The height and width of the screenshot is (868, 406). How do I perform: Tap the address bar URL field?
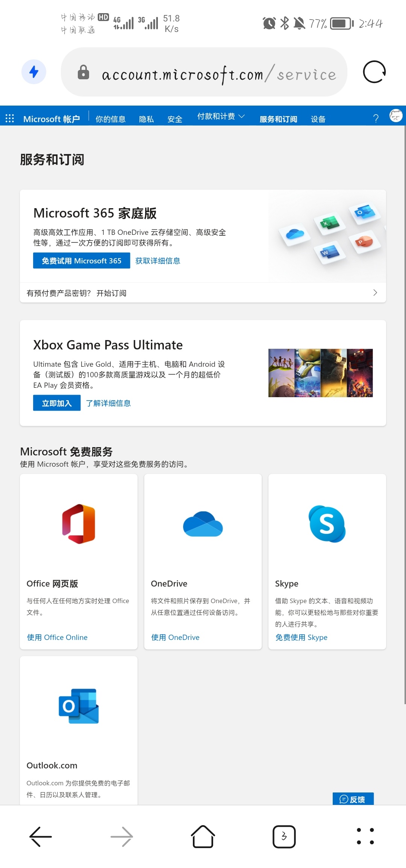coord(204,72)
